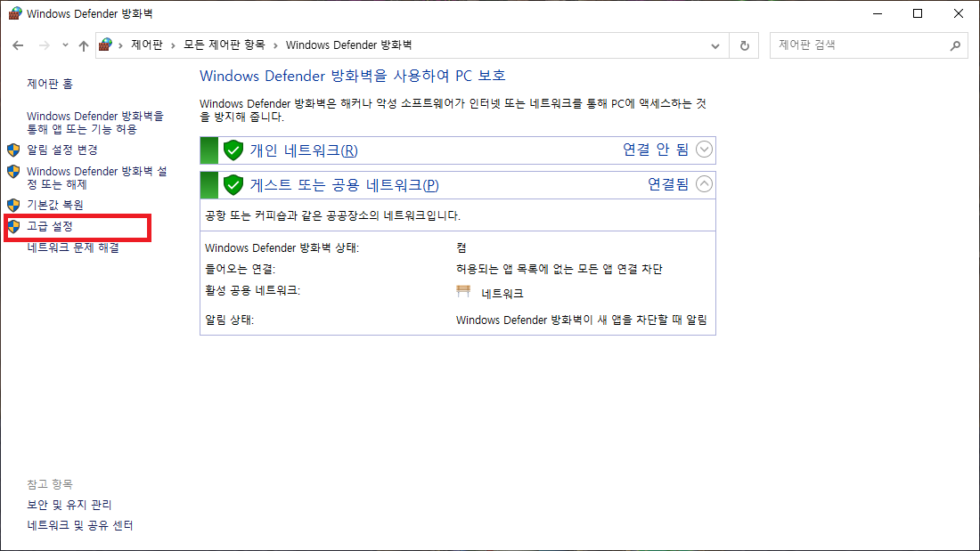Select Windows Defender 방화벽 breadcrumb

(348, 45)
